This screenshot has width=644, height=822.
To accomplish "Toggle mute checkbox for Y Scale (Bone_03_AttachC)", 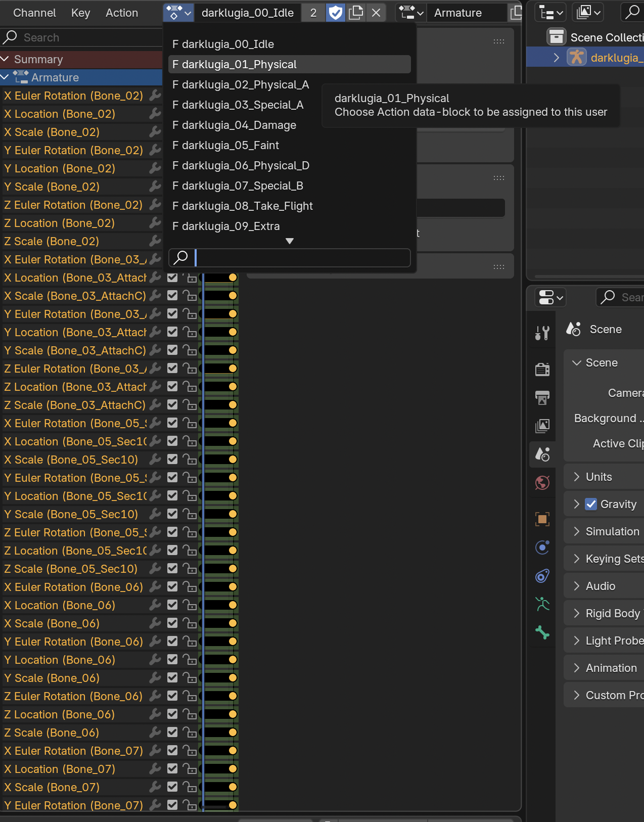I will pyautogui.click(x=172, y=350).
